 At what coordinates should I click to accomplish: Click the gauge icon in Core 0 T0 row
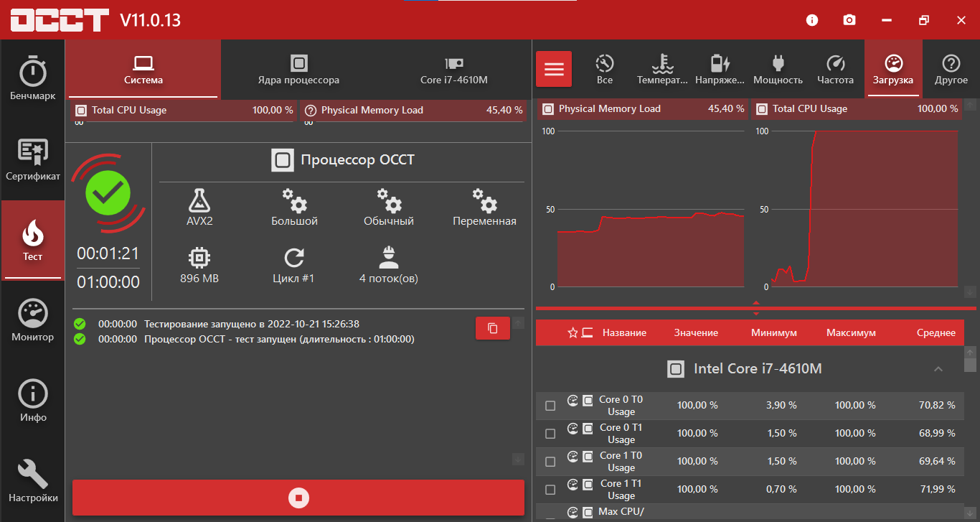(x=573, y=400)
